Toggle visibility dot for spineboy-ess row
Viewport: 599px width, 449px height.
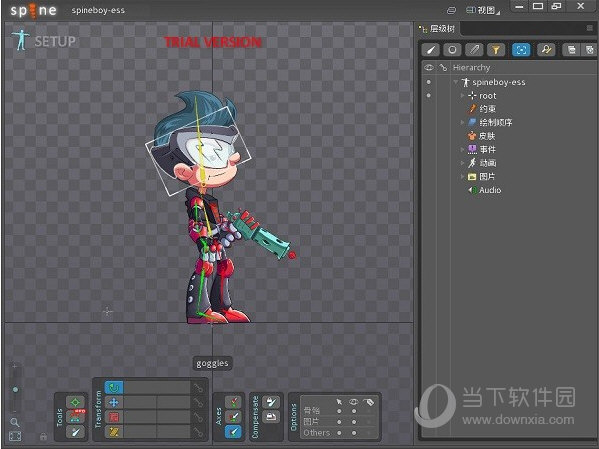tap(429, 82)
